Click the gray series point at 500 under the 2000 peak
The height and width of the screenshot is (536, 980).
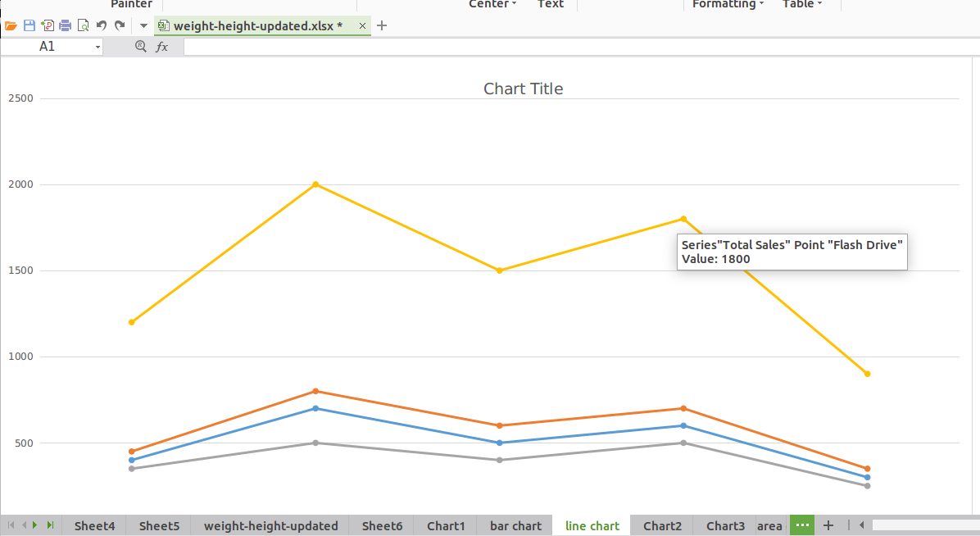click(x=315, y=443)
